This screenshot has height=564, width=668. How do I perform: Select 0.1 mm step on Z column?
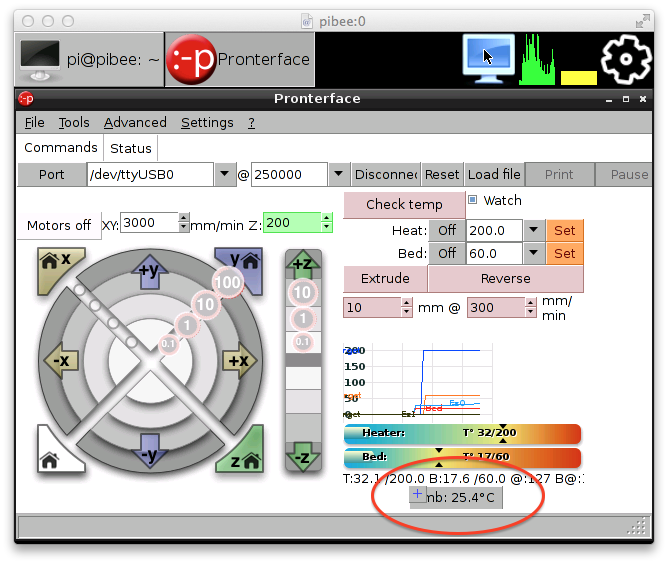click(302, 342)
